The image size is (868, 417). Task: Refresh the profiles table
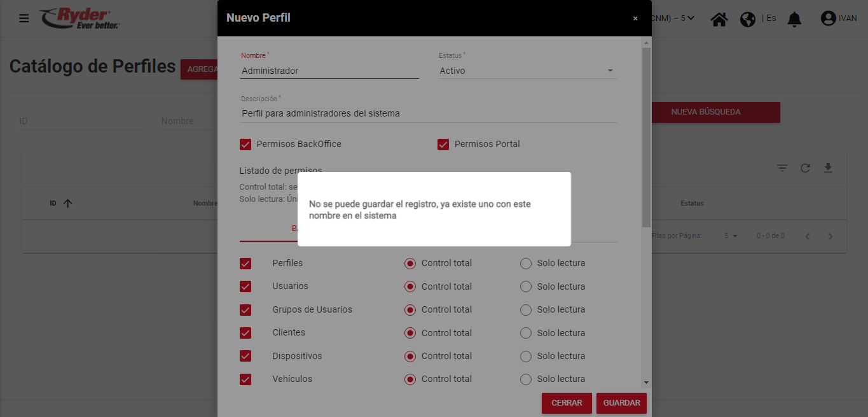[805, 168]
